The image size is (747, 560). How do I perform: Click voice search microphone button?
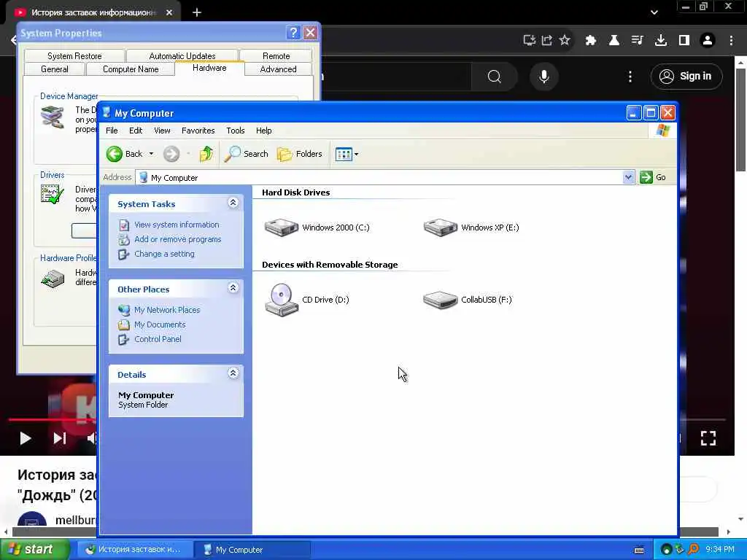pos(543,76)
